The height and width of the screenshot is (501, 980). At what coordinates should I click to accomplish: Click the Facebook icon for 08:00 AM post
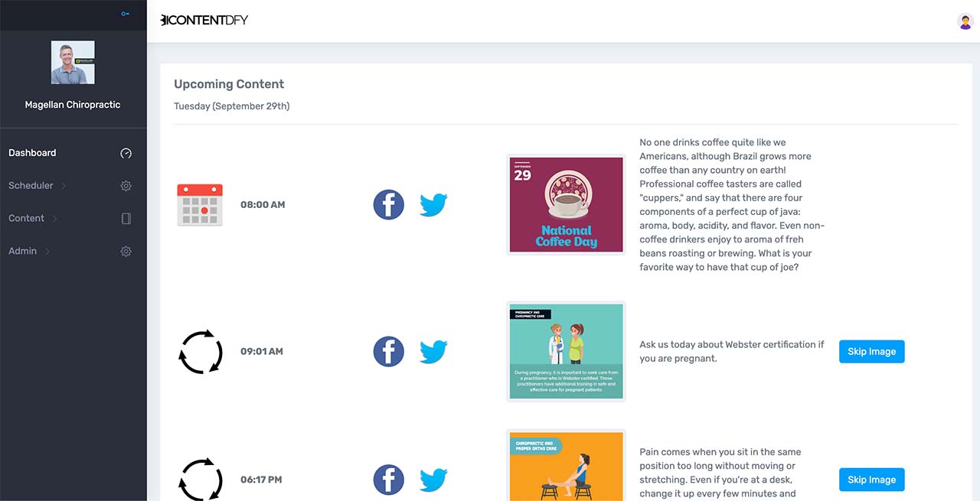point(388,205)
